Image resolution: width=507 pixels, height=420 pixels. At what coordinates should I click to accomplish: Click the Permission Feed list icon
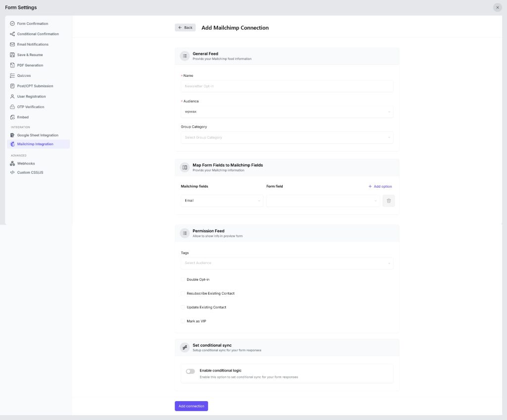point(185,233)
